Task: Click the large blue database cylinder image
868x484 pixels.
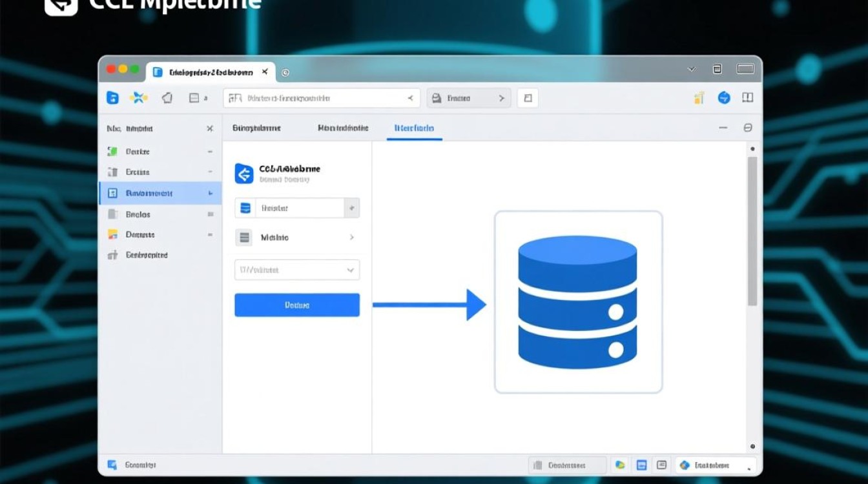Action: [x=577, y=301]
